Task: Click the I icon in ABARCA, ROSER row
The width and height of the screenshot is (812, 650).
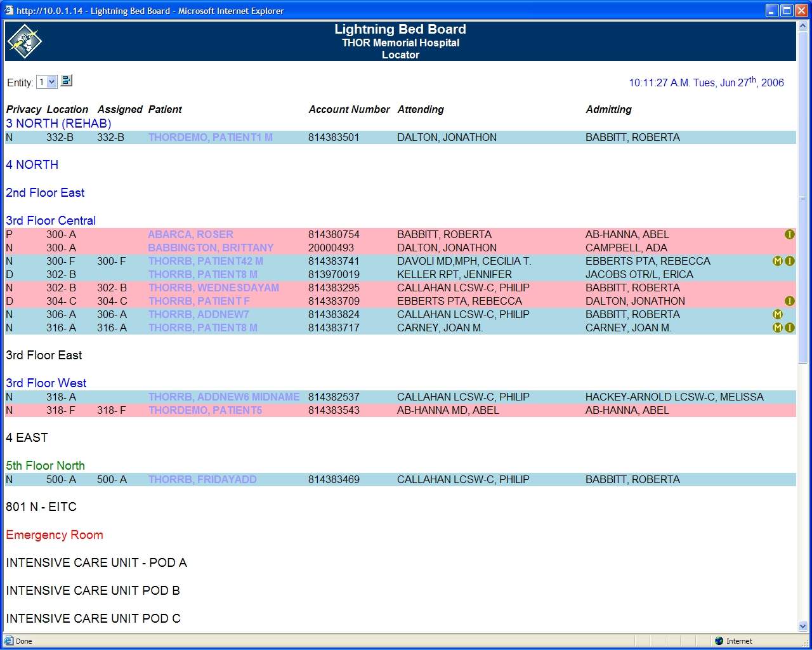Action: [789, 234]
